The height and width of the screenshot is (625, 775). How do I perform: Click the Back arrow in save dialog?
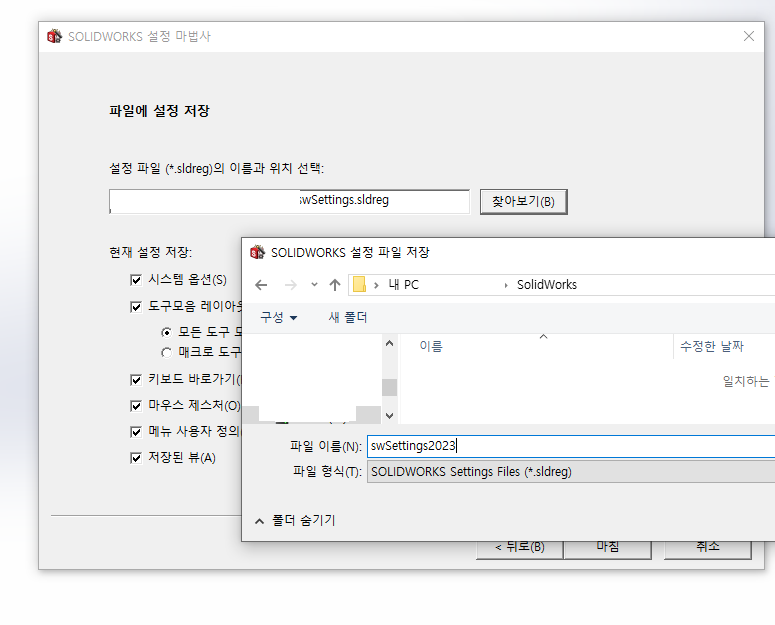coord(261,285)
